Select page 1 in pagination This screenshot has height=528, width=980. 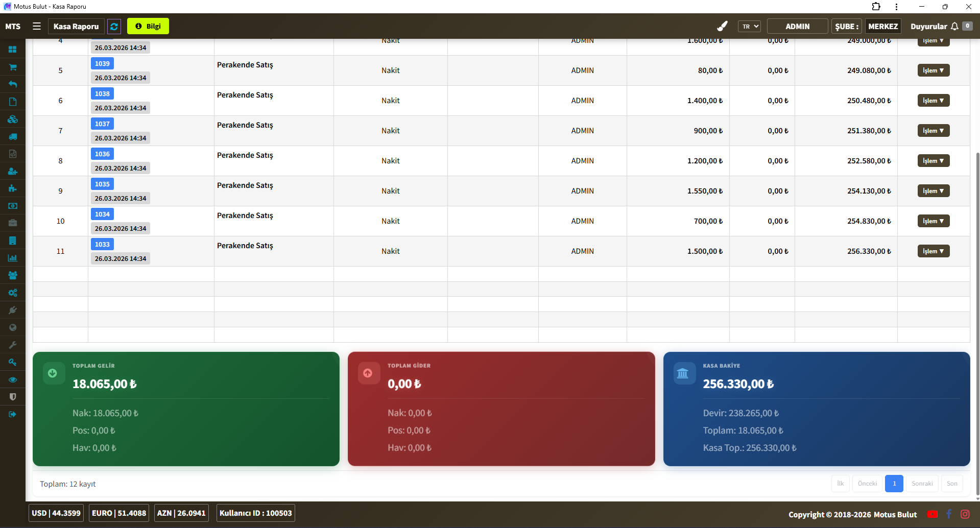pyautogui.click(x=894, y=484)
